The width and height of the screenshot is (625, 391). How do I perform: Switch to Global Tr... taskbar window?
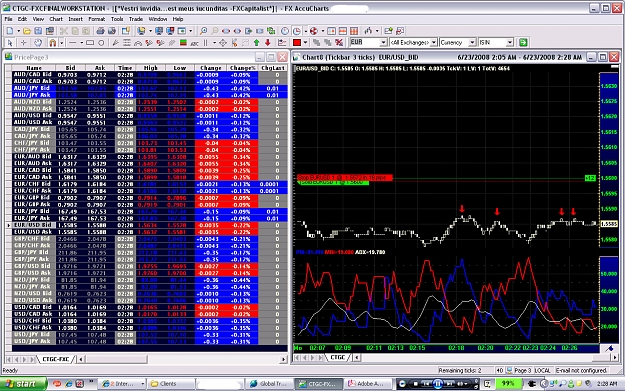(269, 384)
